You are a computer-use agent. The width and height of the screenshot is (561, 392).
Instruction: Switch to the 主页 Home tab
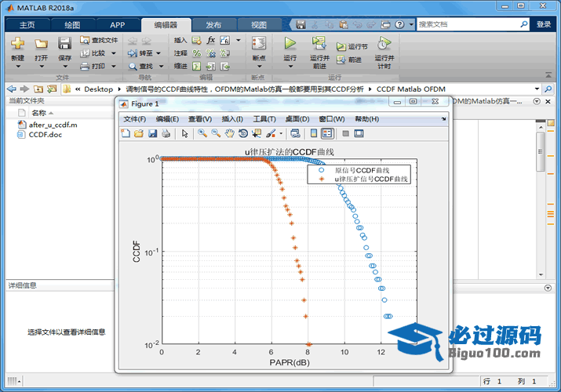tap(27, 24)
